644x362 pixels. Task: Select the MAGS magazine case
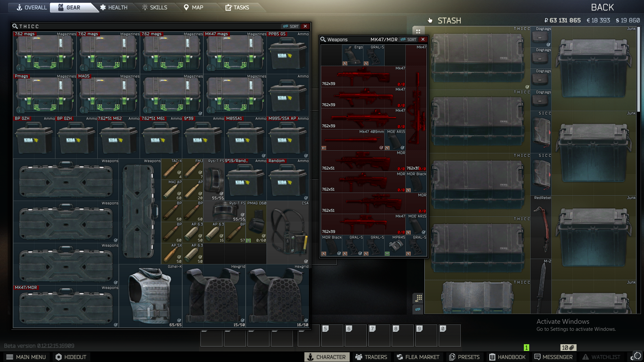coord(108,95)
